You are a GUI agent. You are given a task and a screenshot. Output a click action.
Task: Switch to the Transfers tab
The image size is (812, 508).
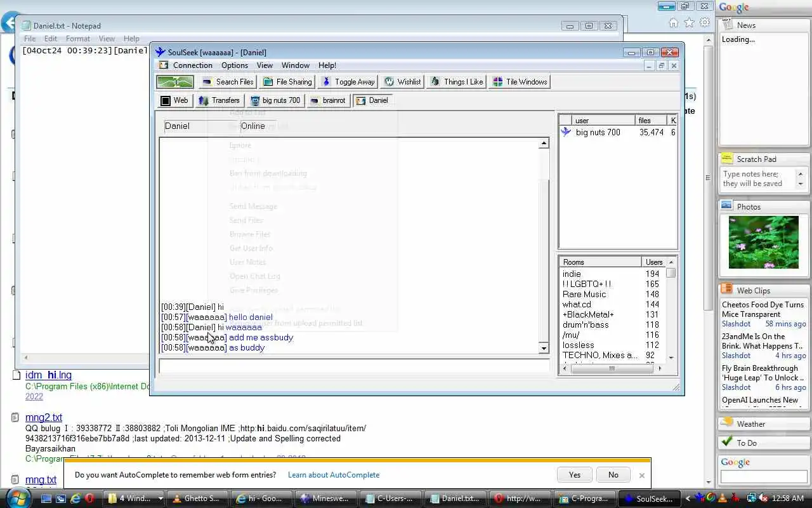219,100
